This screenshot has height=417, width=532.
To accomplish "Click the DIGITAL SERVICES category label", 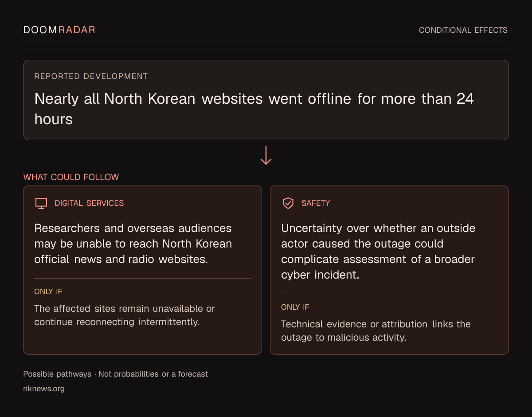I will click(x=89, y=203).
